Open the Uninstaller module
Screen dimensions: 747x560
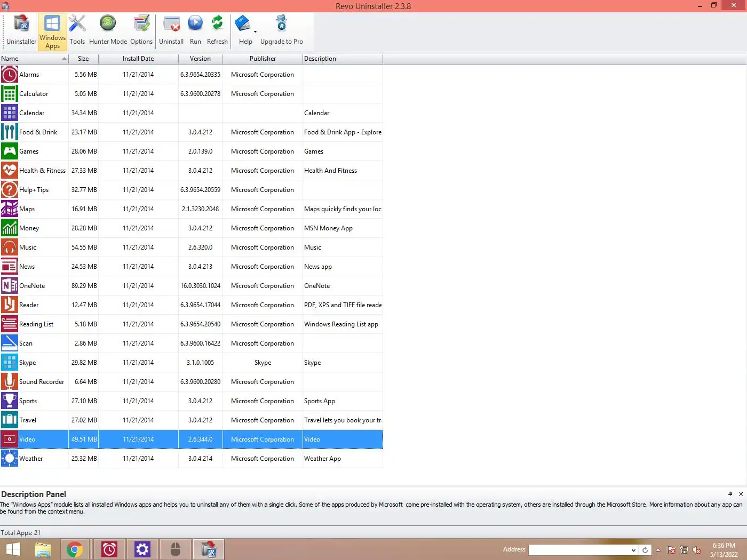[21, 31]
